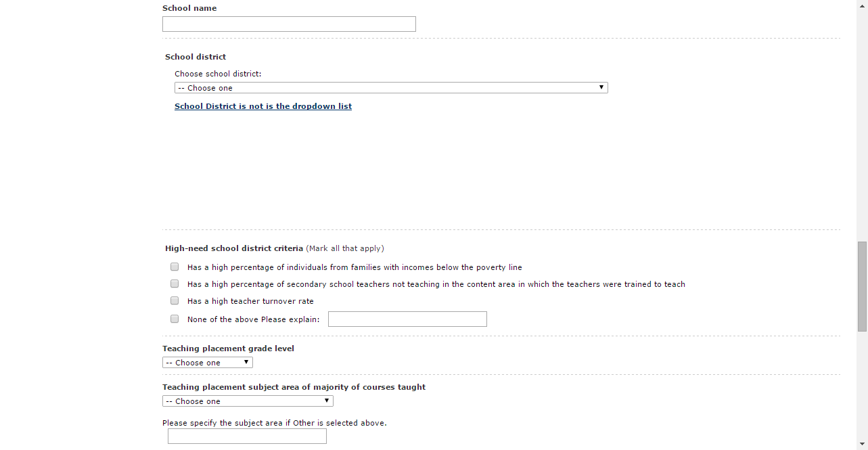The width and height of the screenshot is (868, 450).
Task: Focus the School name text field
Action: tap(289, 24)
